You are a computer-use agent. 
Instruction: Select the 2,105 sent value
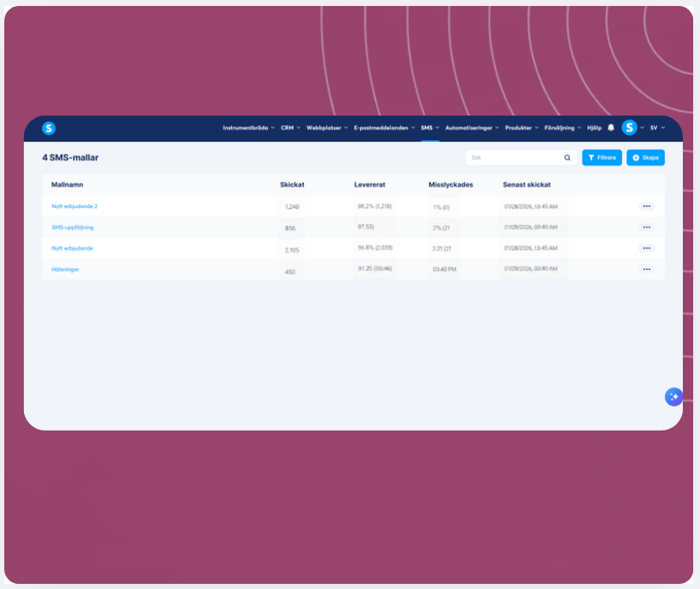coord(292,250)
